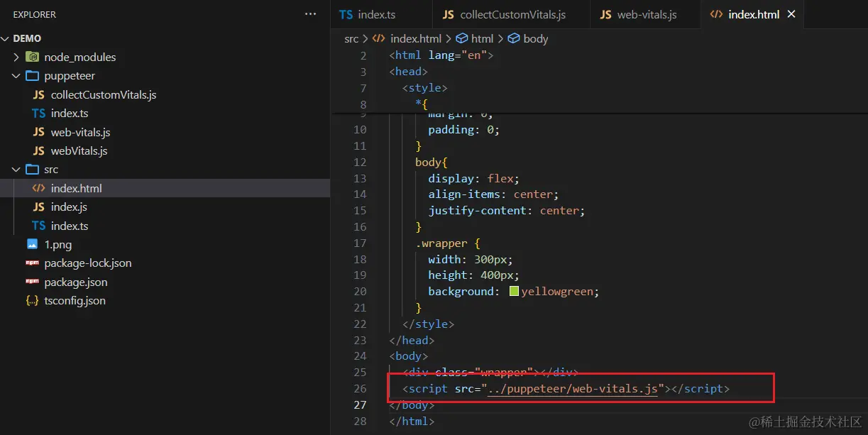The image size is (868, 435).
Task: Click the braces icon beside tsconfig.json
Action: point(32,301)
